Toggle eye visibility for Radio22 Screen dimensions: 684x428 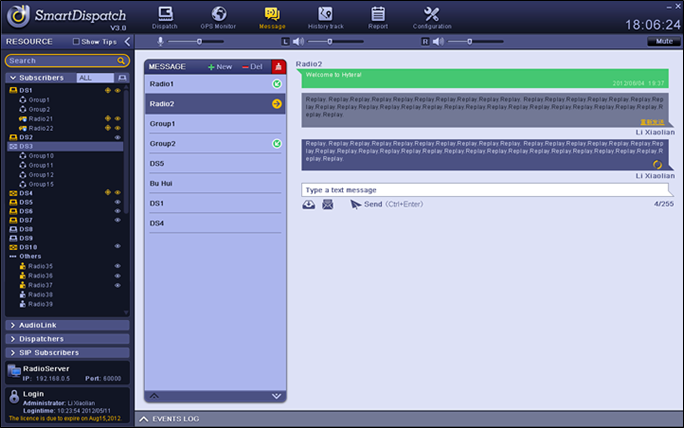117,128
